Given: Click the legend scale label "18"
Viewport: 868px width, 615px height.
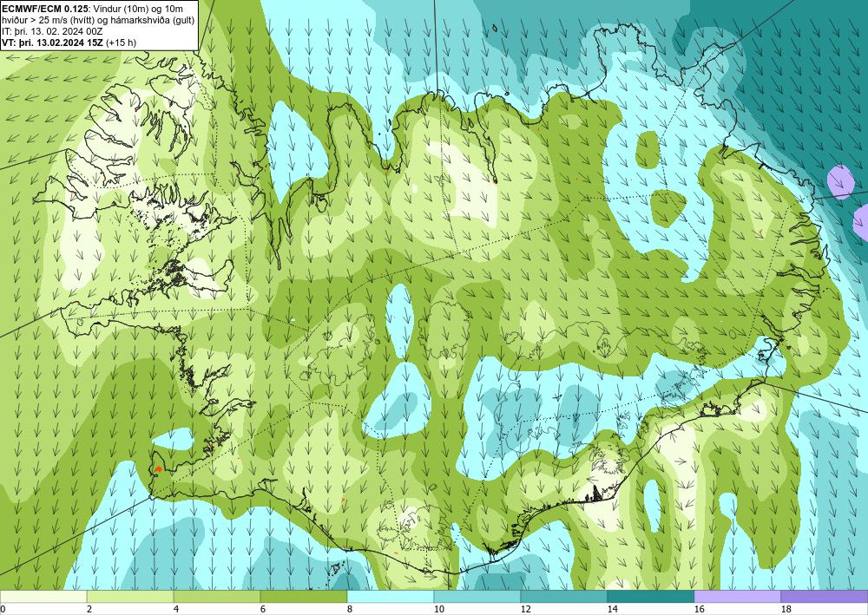Looking at the screenshot, I should pos(786,609).
